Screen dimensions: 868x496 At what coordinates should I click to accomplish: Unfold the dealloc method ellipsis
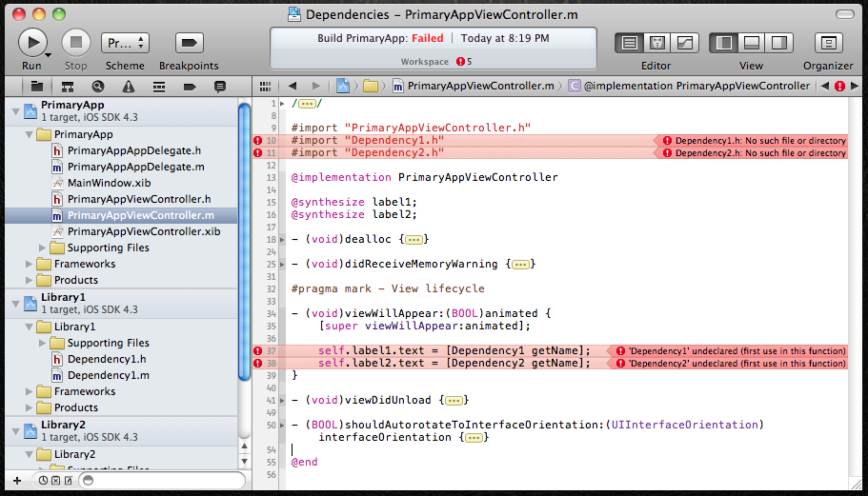[414, 239]
